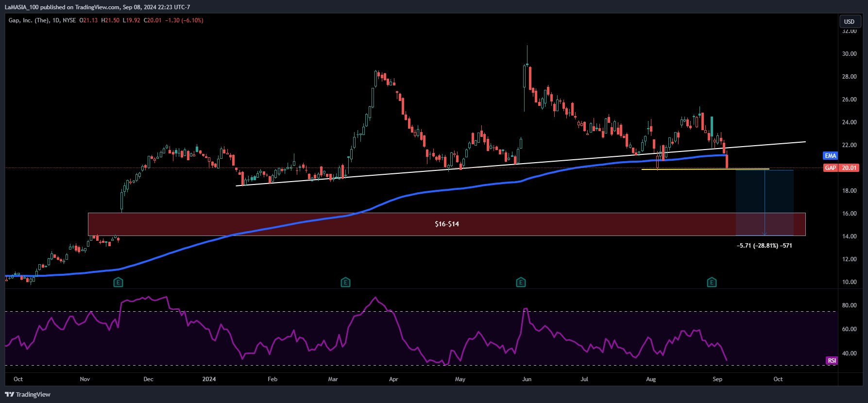
Task: Click the 2024 label on the time axis
Action: 209,379
